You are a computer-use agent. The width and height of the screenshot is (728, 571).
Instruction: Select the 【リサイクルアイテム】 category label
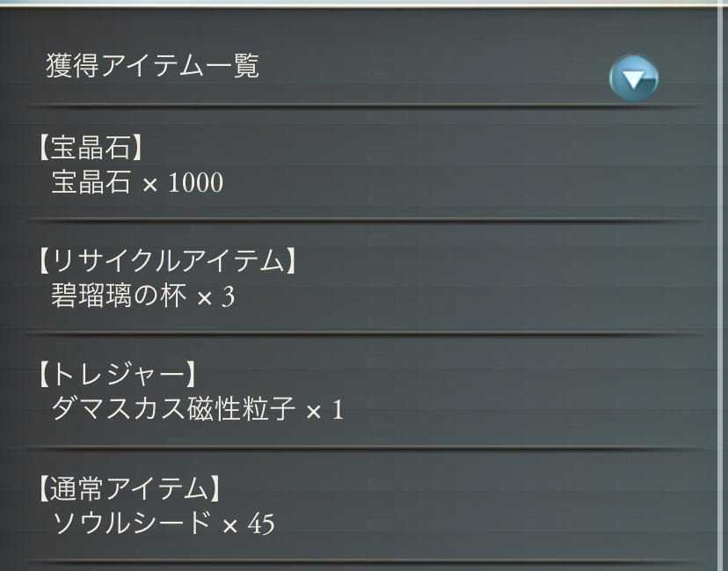165,261
